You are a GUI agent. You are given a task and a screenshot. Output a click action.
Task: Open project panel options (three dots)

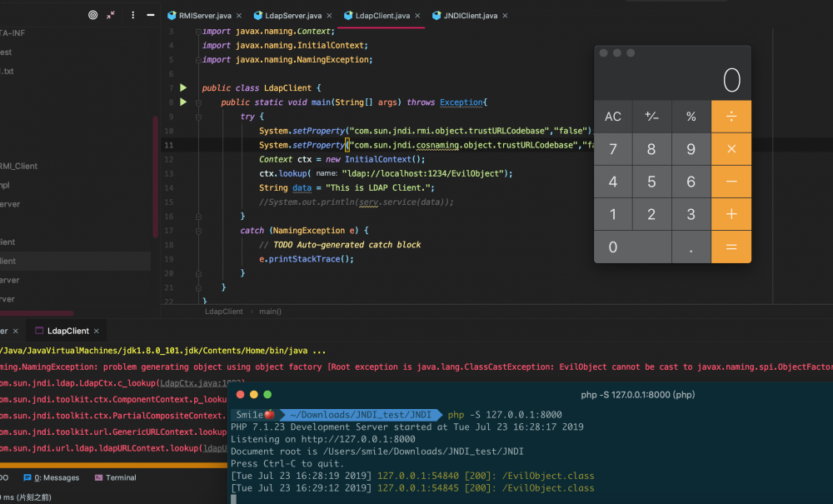pos(132,15)
